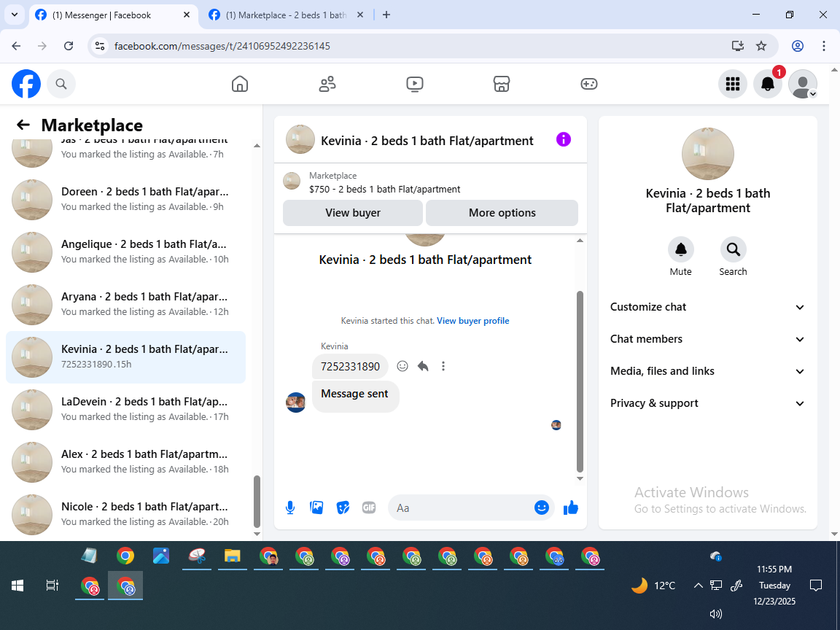The height and width of the screenshot is (630, 840).
Task: View site information icon in address bar
Action: (100, 46)
